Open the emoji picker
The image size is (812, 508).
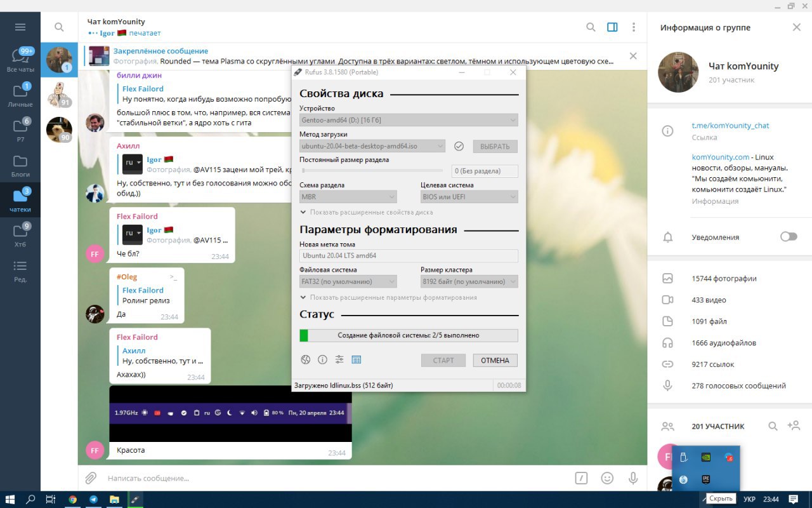[x=607, y=478]
